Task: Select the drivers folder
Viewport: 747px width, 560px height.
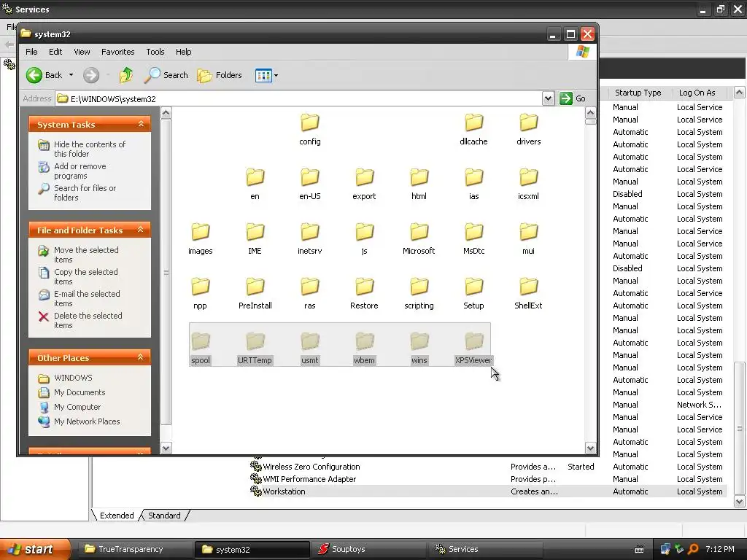Action: pyautogui.click(x=528, y=129)
